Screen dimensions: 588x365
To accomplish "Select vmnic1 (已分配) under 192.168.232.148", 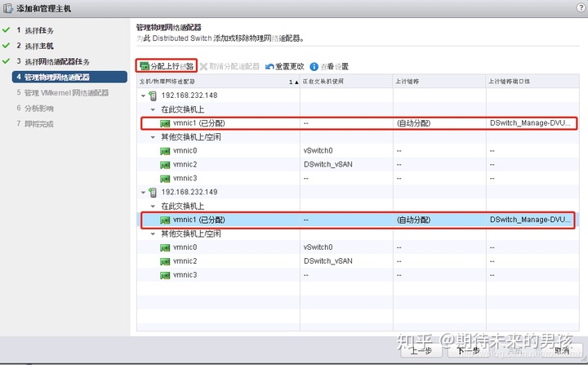I will coord(358,123).
